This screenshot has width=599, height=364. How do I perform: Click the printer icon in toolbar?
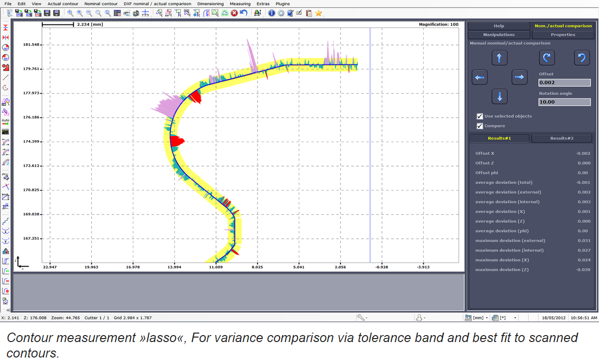[127, 13]
